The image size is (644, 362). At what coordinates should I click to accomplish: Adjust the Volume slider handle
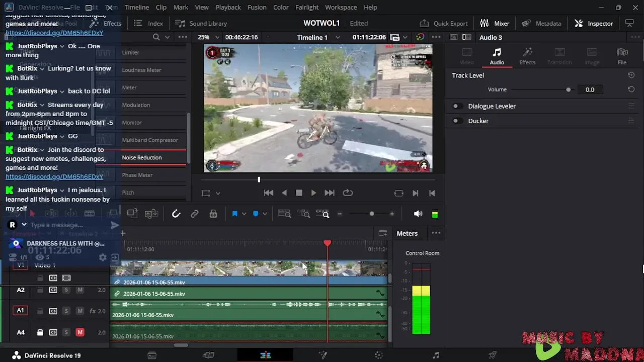click(569, 89)
